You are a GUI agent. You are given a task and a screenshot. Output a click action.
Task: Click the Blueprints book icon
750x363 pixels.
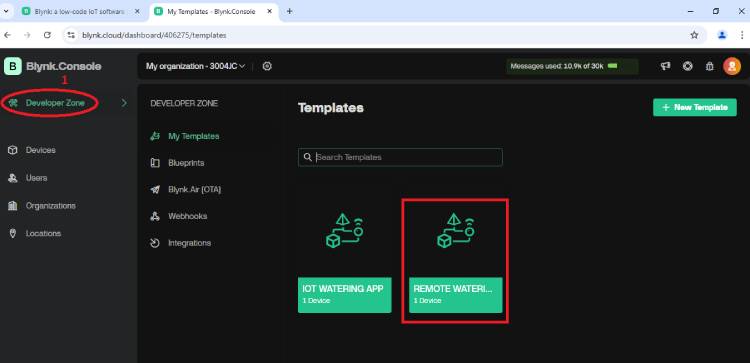click(155, 163)
